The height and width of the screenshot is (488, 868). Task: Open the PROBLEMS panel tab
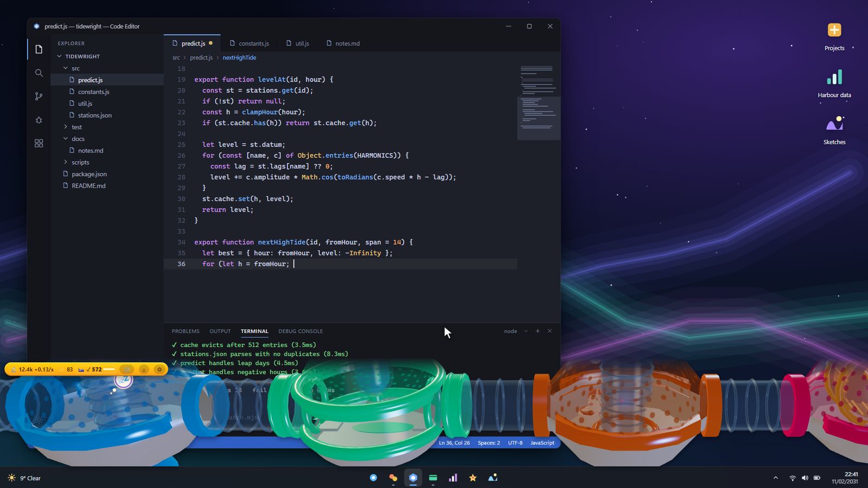[186, 331]
